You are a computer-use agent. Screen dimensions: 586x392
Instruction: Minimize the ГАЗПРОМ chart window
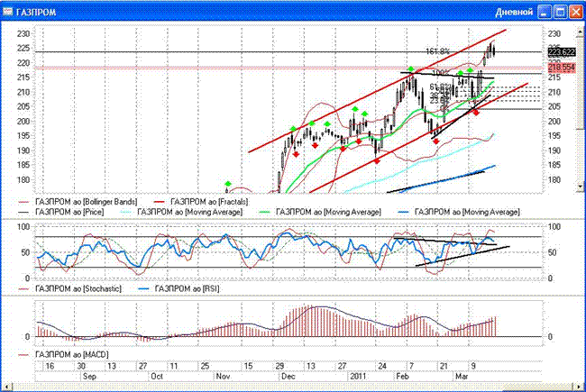click(x=545, y=12)
